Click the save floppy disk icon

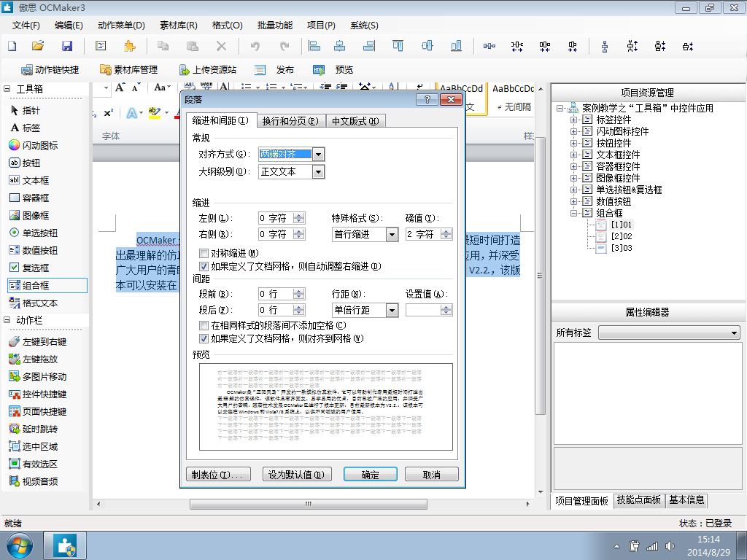[67, 46]
